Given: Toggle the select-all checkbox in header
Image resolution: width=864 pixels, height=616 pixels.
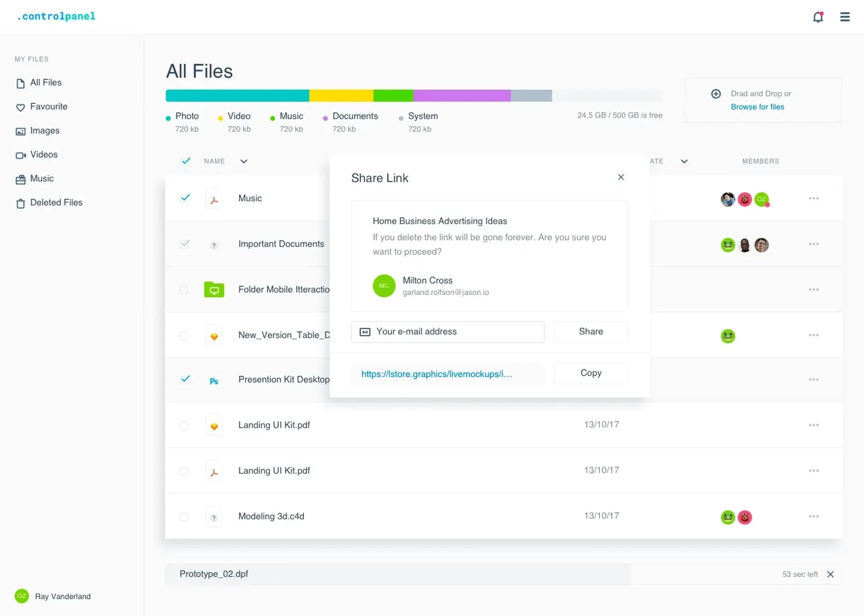Looking at the screenshot, I should click(x=186, y=161).
